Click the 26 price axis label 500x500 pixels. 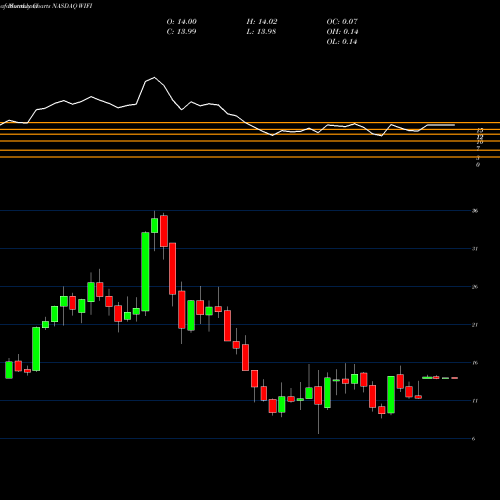click(475, 287)
